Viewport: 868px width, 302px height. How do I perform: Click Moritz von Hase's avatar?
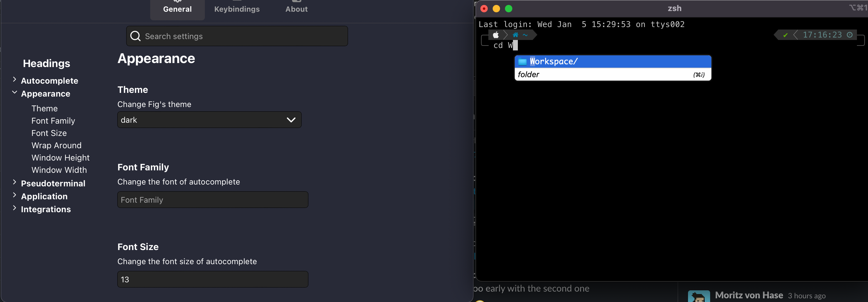point(699,296)
